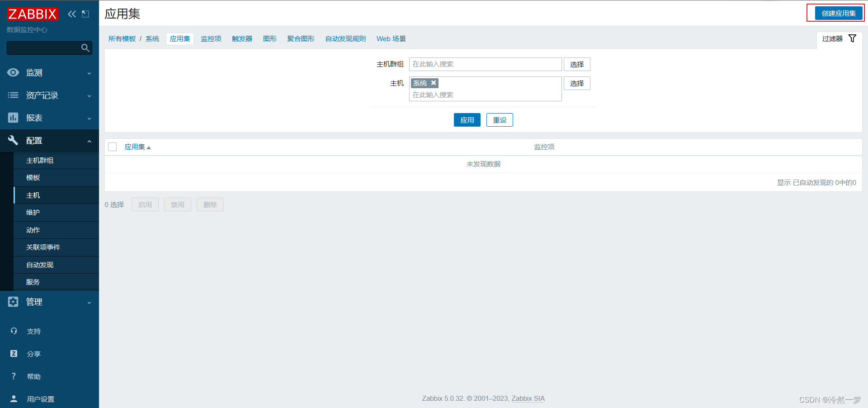Click the wrench icon for 配置
Screen dimensions: 868x408
pos(13,140)
